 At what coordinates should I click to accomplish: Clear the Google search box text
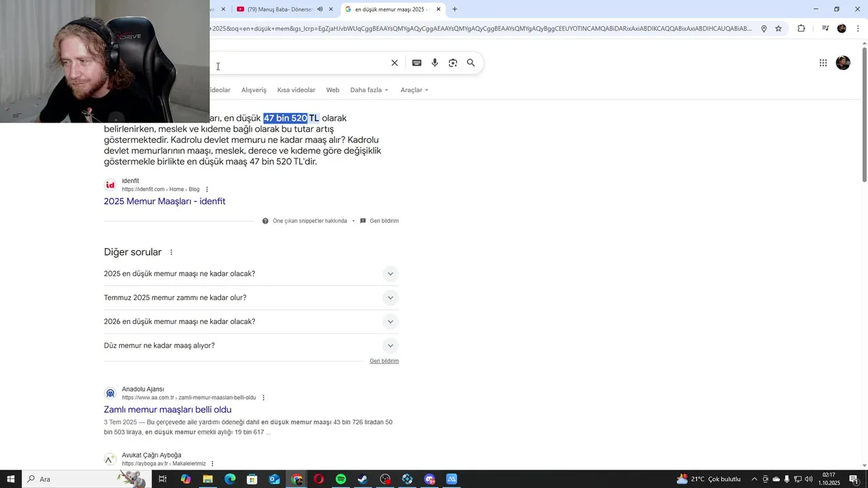click(395, 63)
